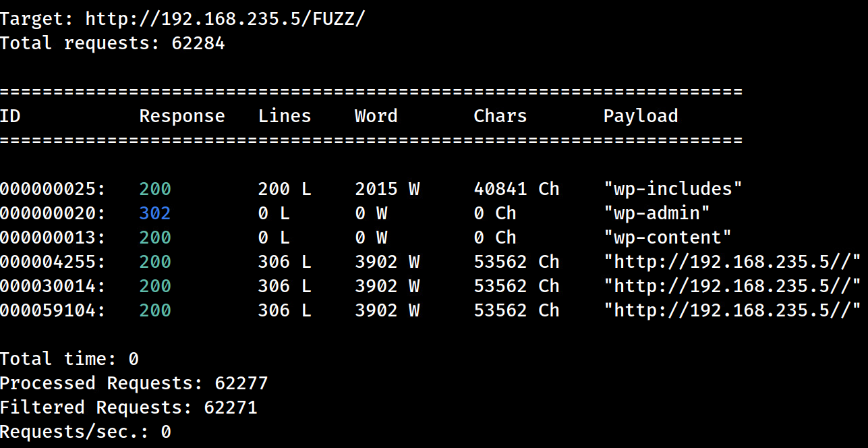Click the Payload column header
The width and height of the screenshot is (868, 448).
point(641,115)
